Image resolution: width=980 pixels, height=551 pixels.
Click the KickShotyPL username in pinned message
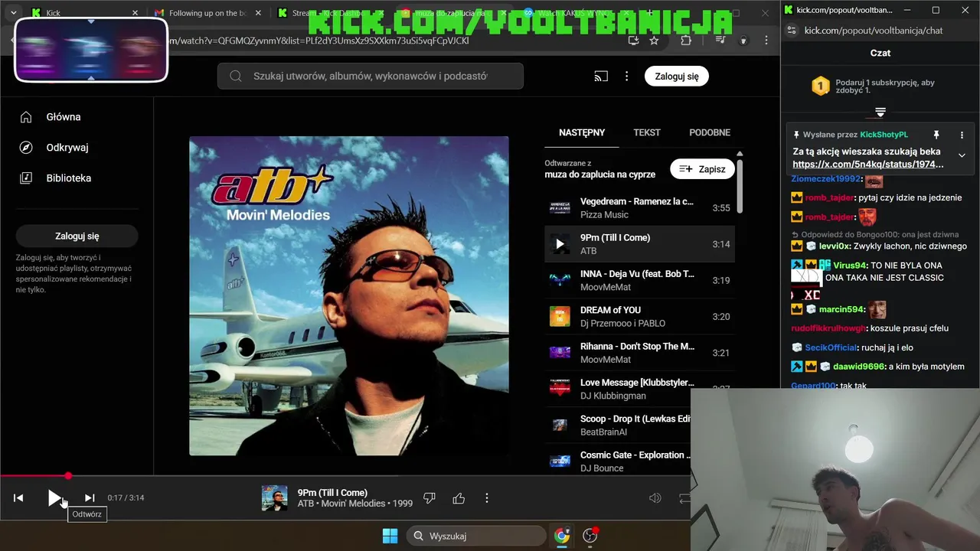pos(884,135)
